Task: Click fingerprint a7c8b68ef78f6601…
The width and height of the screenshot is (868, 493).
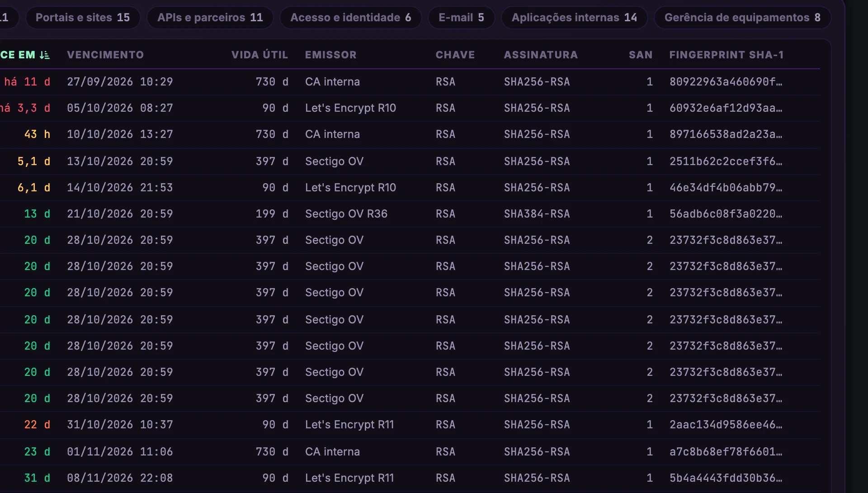Action: pyautogui.click(x=726, y=452)
